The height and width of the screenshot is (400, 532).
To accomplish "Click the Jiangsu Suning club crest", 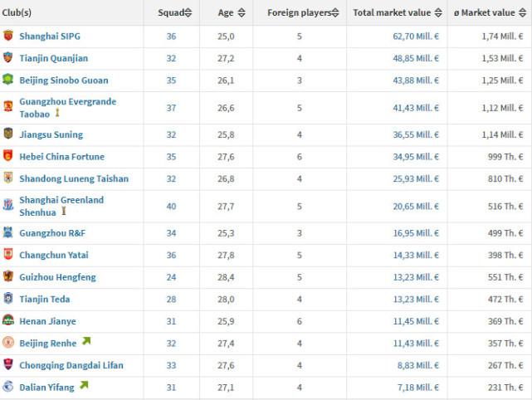I will pyautogui.click(x=8, y=134).
